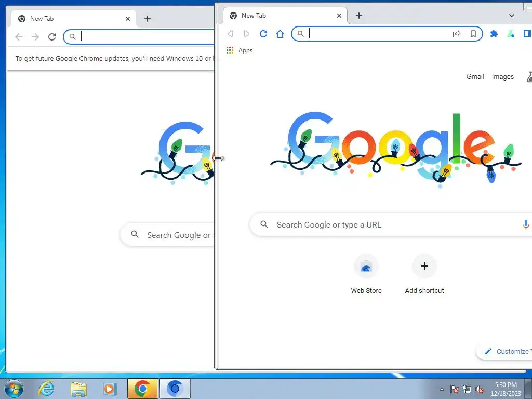Reload page in right browser window
This screenshot has height=399, width=532.
coord(263,34)
